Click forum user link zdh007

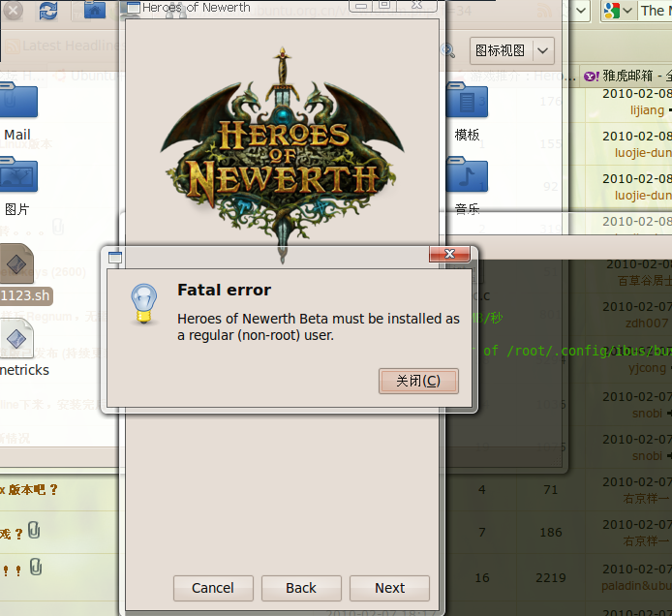[x=647, y=323]
